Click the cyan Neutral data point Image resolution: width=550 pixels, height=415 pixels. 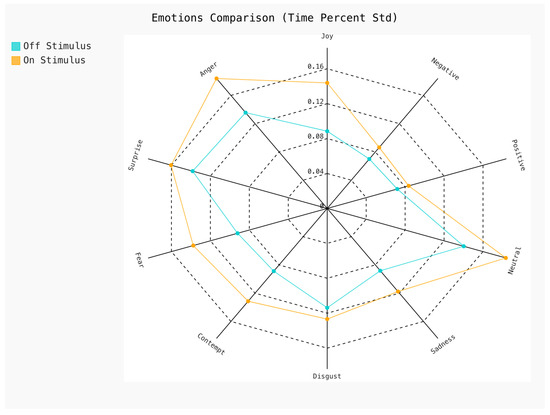click(x=464, y=246)
